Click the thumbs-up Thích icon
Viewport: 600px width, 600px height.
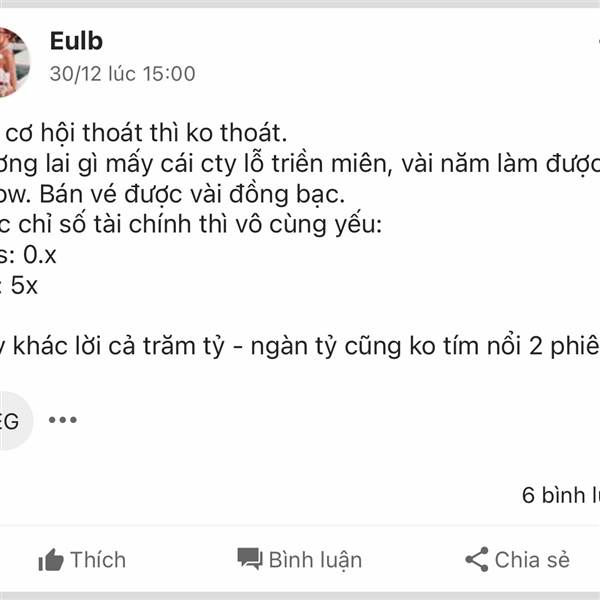point(51,560)
